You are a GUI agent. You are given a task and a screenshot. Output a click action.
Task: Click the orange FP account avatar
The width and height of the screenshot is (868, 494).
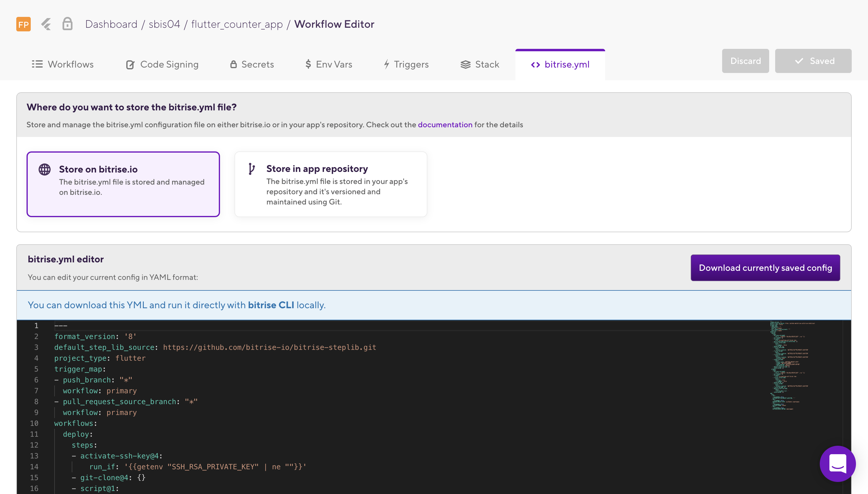(24, 24)
